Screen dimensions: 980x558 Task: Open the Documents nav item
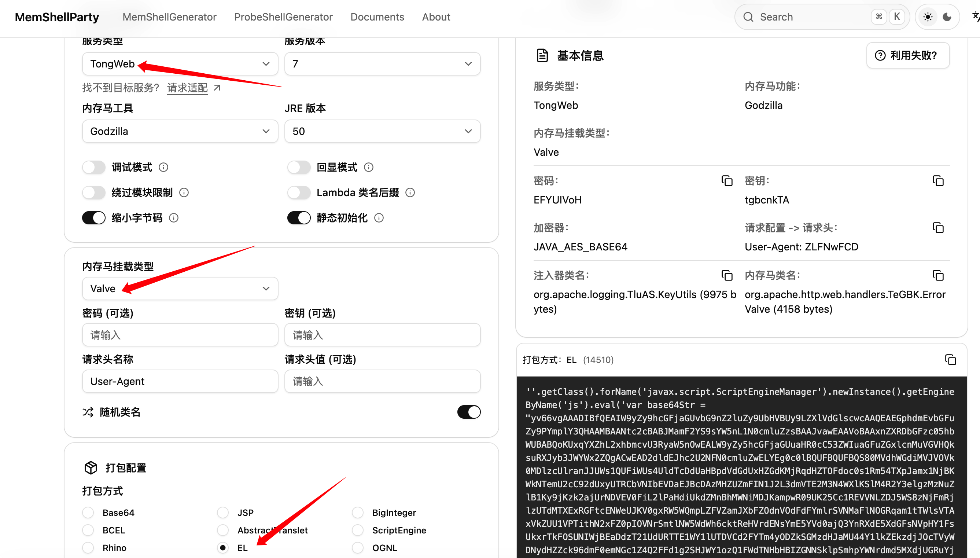point(377,17)
